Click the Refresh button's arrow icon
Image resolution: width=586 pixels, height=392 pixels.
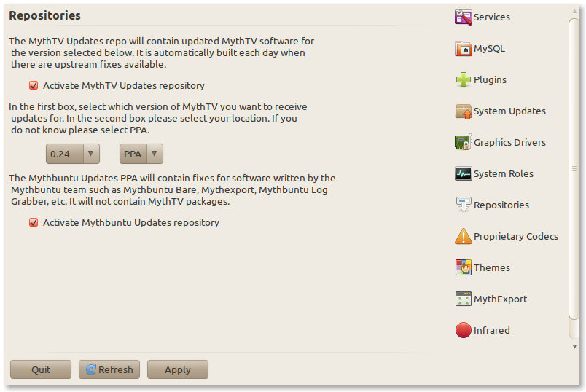pos(91,369)
